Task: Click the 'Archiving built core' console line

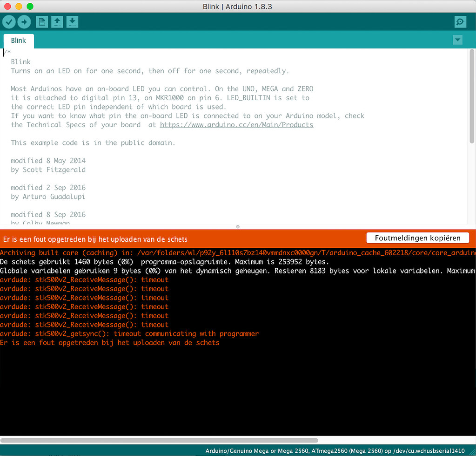Action: click(x=238, y=253)
